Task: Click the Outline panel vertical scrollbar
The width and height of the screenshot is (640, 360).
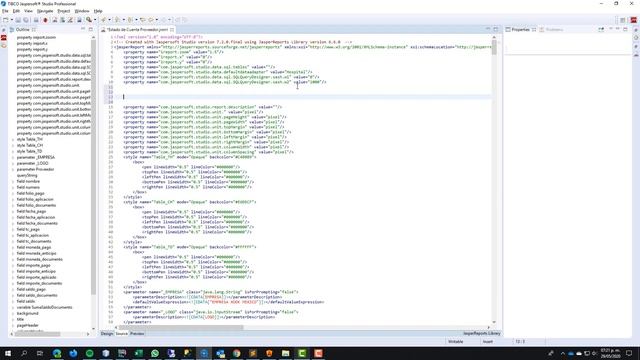Action: click(x=93, y=167)
